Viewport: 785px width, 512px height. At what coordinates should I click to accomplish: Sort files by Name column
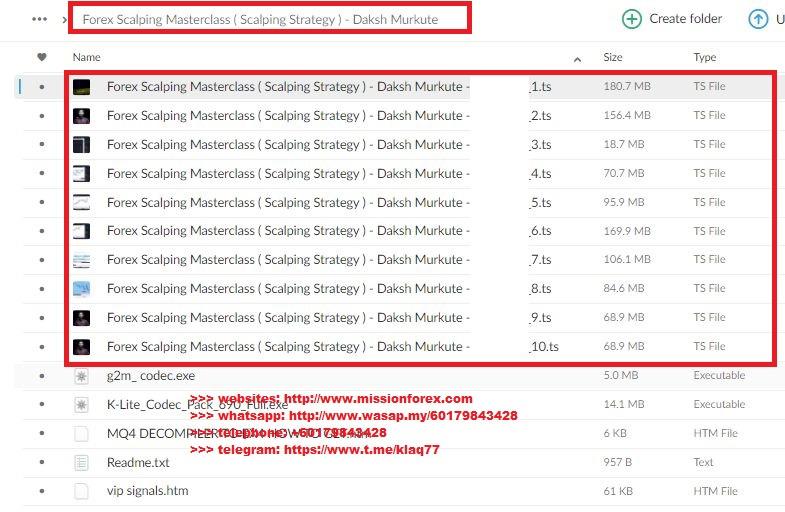[x=87, y=58]
